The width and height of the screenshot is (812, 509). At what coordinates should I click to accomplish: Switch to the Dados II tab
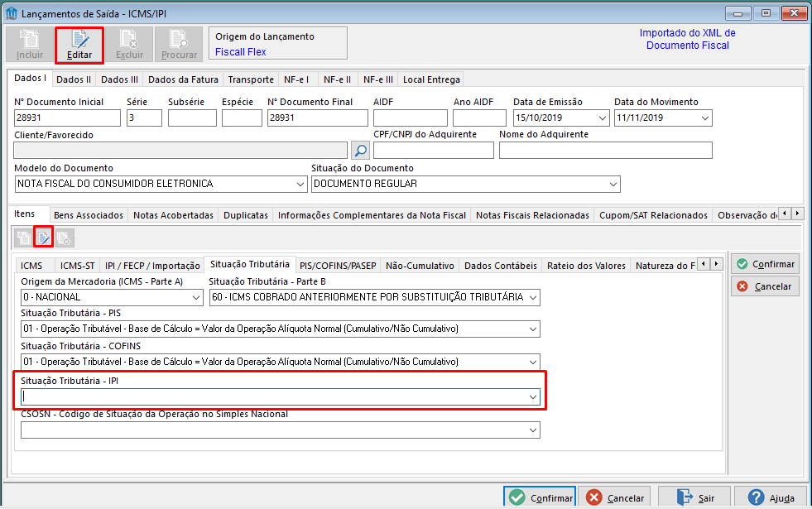[74, 79]
